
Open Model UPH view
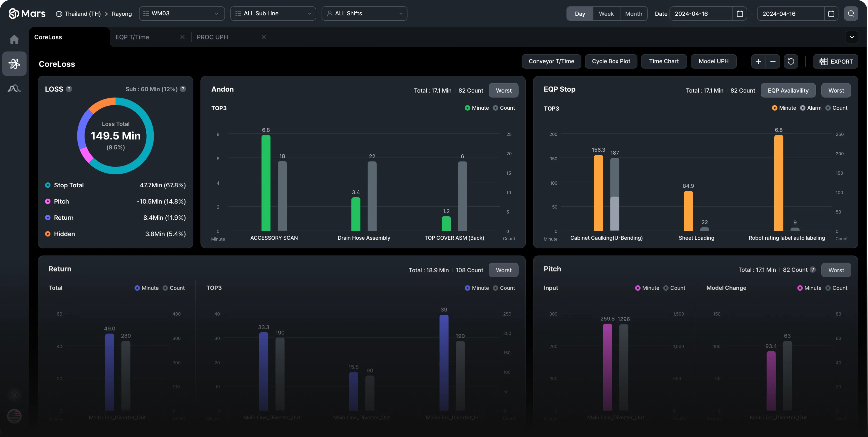pyautogui.click(x=713, y=61)
